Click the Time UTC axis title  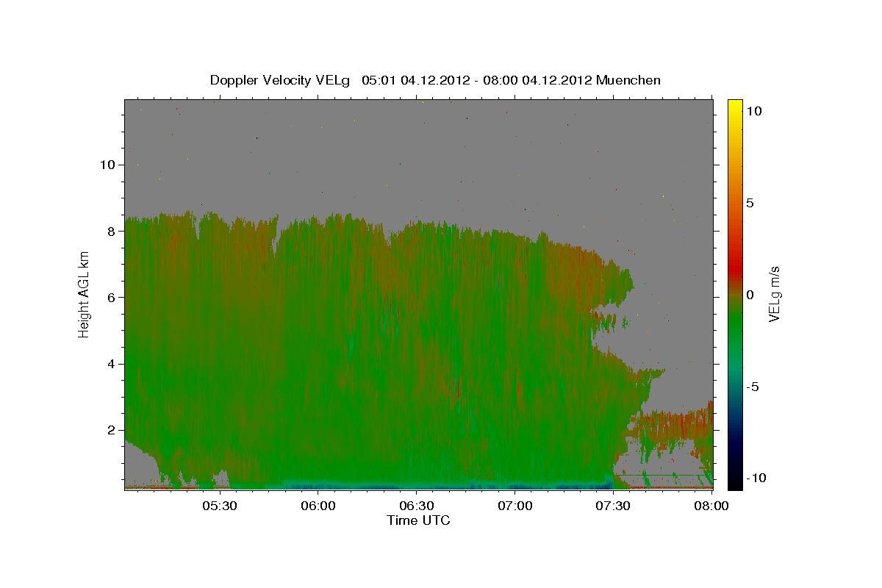coord(418,520)
